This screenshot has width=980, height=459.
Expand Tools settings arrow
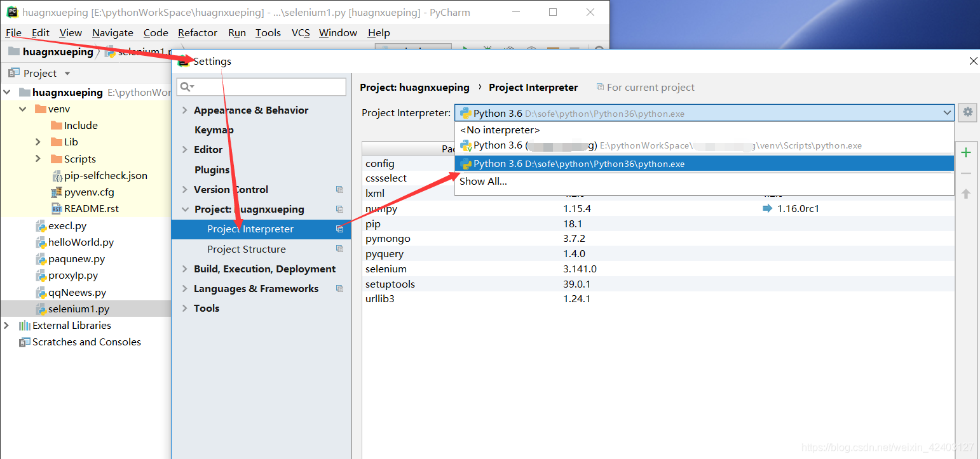pos(185,308)
